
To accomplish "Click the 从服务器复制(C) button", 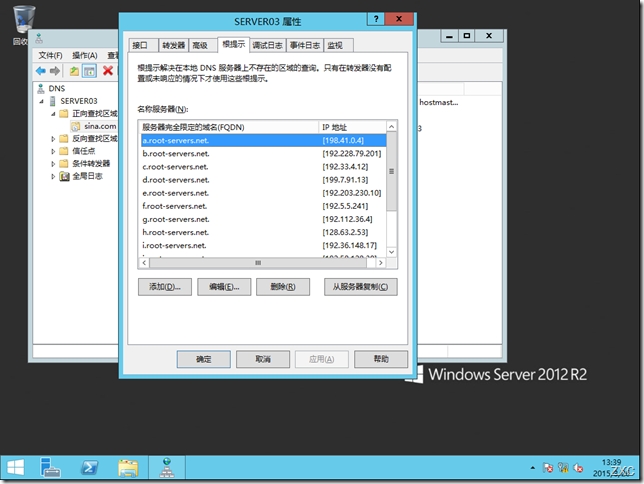I will pyautogui.click(x=361, y=287).
